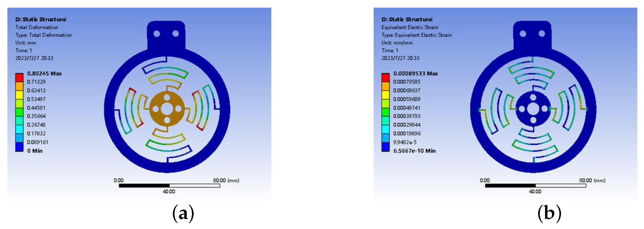Select the "0.00069637" legend value

tap(407, 90)
